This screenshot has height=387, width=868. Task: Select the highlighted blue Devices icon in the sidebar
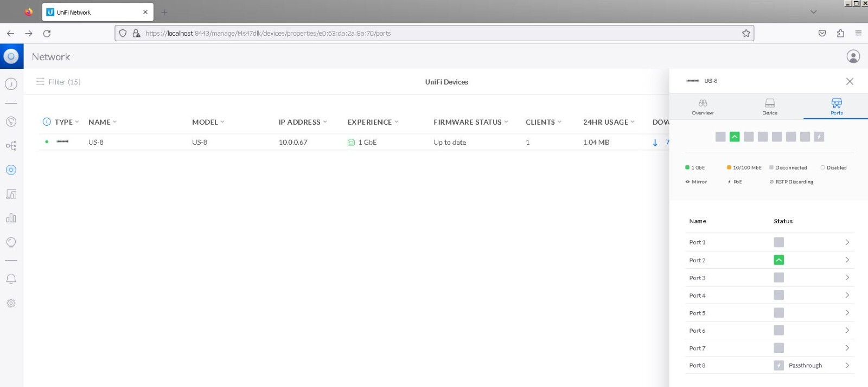(11, 170)
